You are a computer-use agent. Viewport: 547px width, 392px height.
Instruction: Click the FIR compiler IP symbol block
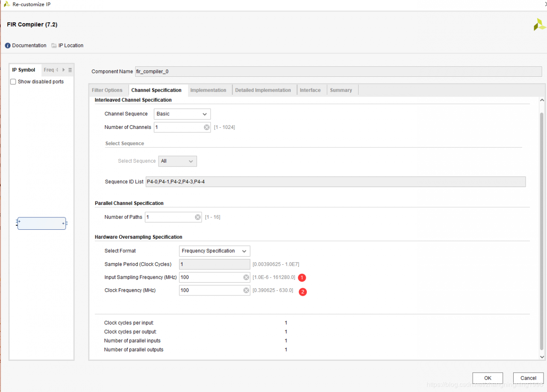pos(41,223)
